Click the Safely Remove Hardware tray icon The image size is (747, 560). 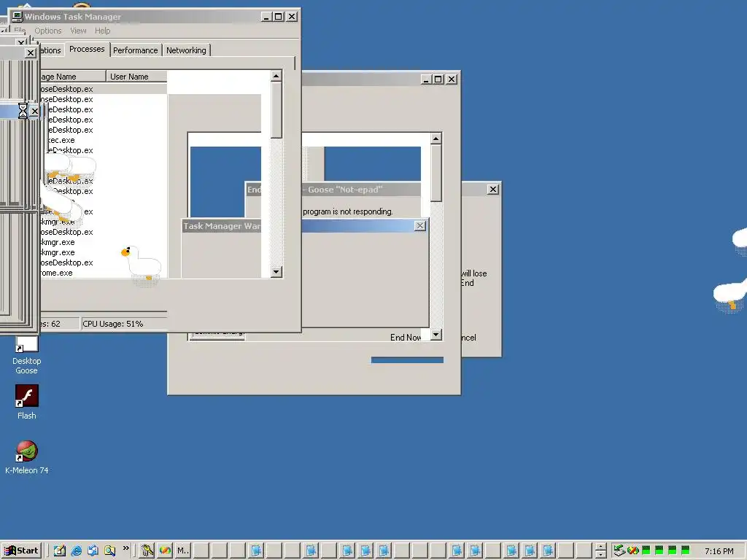coord(619,551)
